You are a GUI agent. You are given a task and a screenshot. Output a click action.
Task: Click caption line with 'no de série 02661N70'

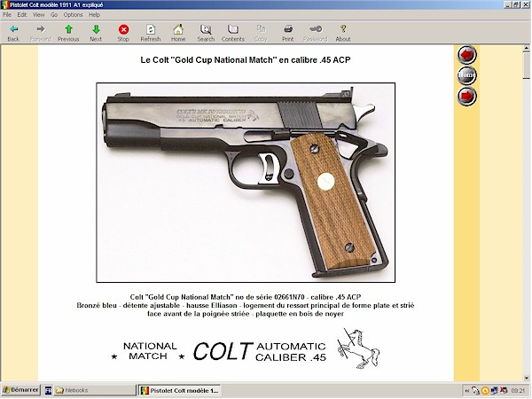pyautogui.click(x=246, y=297)
